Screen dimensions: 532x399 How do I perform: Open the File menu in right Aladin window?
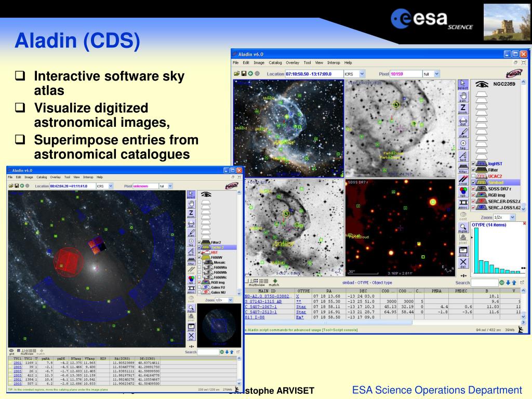tap(236, 63)
